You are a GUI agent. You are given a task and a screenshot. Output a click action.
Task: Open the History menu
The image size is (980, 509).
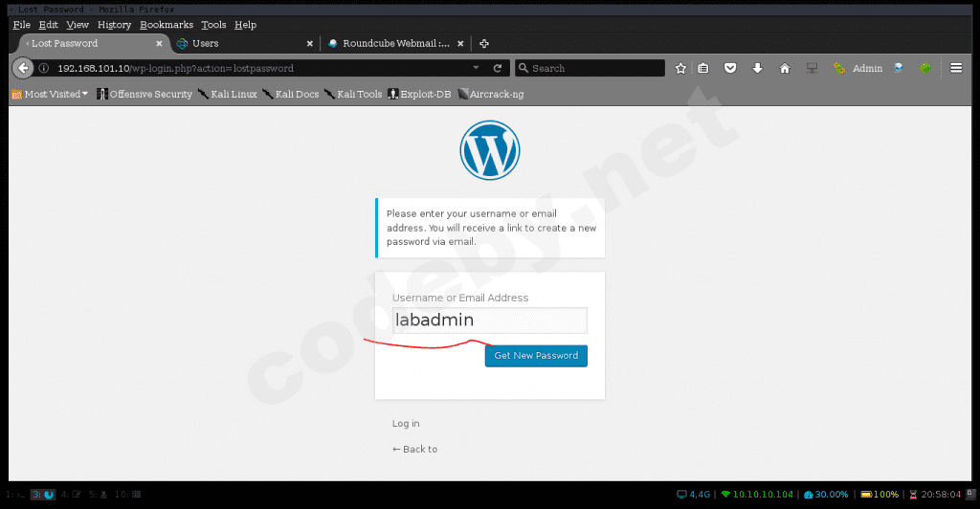(115, 25)
